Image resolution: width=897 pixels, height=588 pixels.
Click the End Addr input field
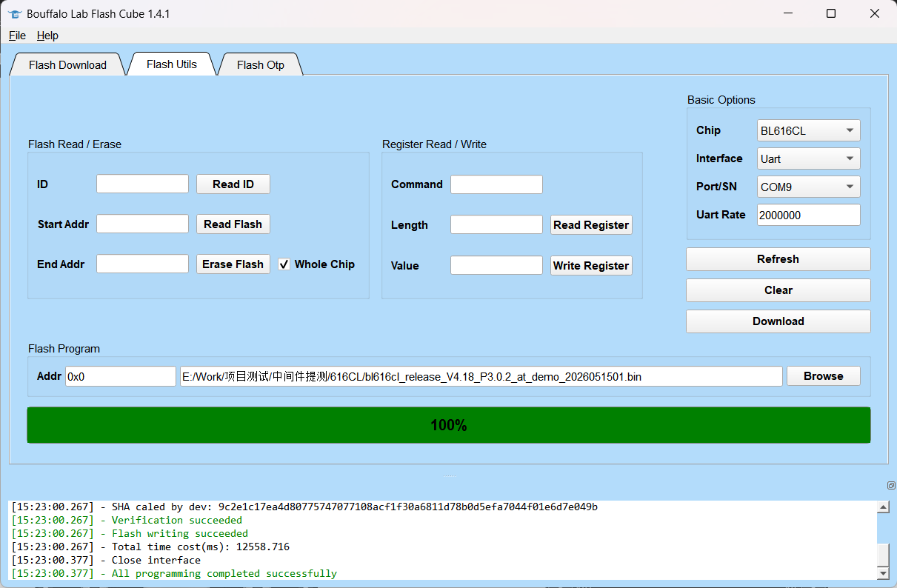pyautogui.click(x=142, y=264)
